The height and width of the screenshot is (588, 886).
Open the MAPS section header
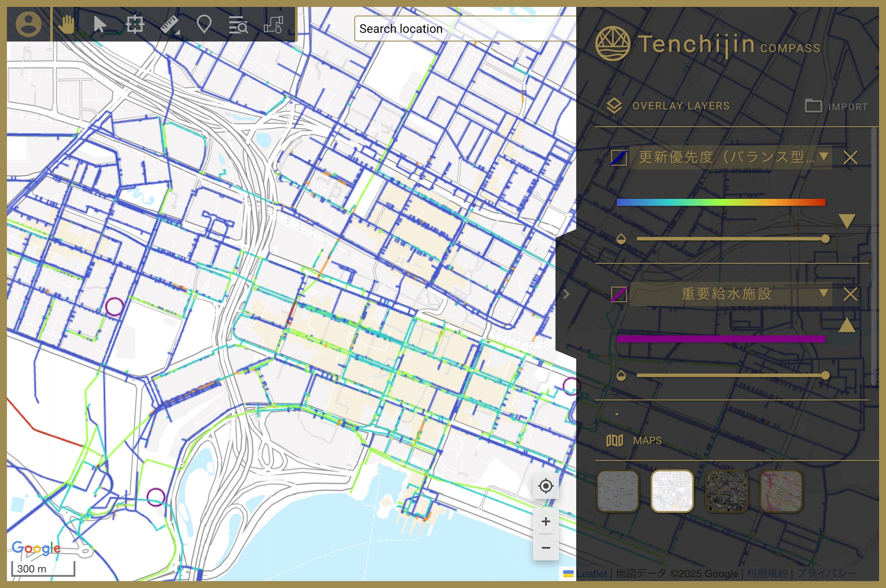pyautogui.click(x=647, y=440)
